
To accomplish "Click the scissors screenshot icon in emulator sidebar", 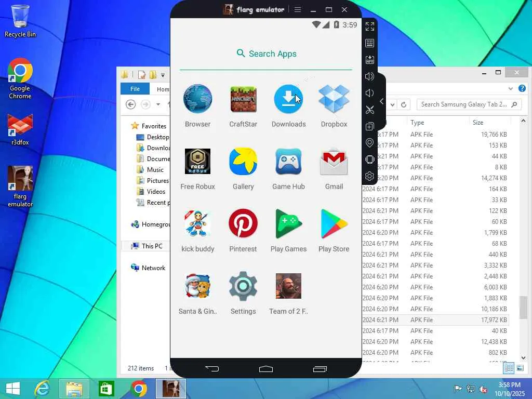I will click(x=369, y=110).
